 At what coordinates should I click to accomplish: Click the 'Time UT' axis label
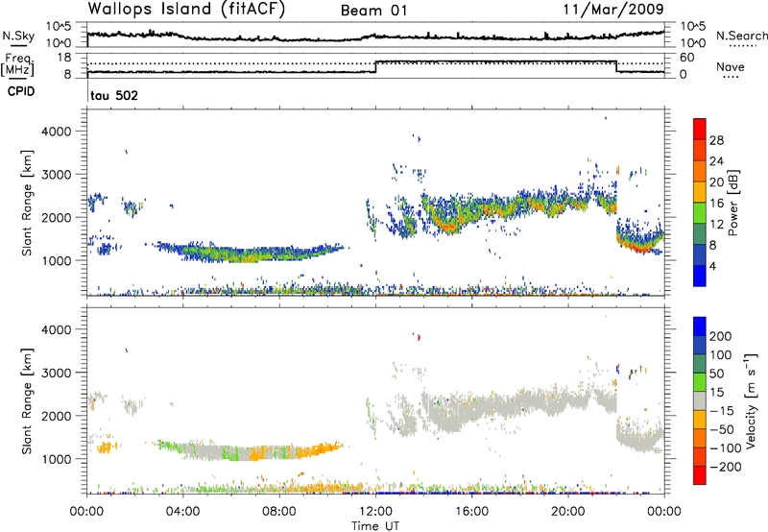(375, 526)
